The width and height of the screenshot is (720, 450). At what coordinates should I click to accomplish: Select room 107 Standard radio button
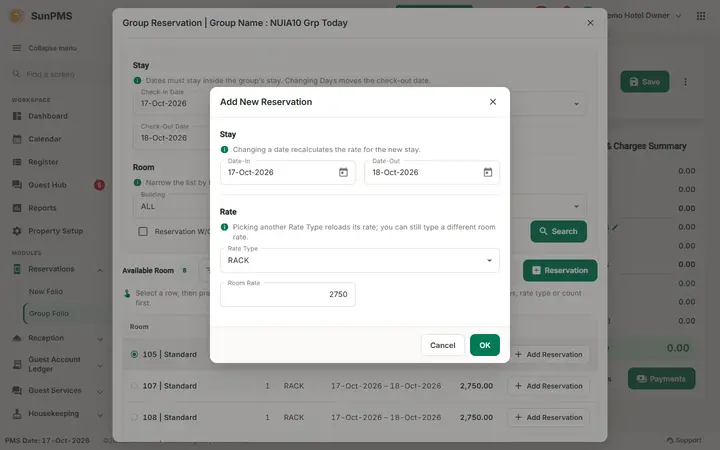pyautogui.click(x=134, y=386)
